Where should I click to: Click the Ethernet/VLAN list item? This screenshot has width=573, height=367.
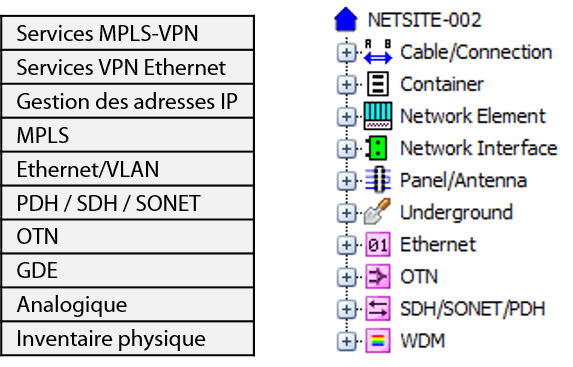[x=128, y=169]
